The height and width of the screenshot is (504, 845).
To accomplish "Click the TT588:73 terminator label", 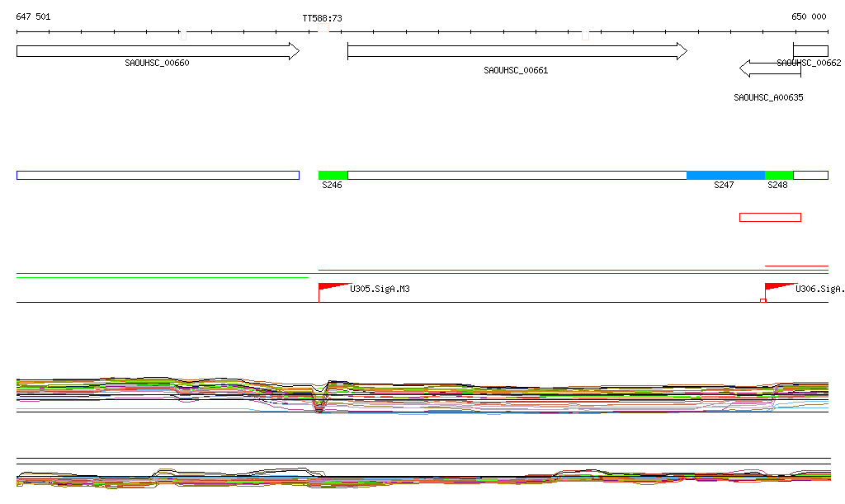I will 322,17.
